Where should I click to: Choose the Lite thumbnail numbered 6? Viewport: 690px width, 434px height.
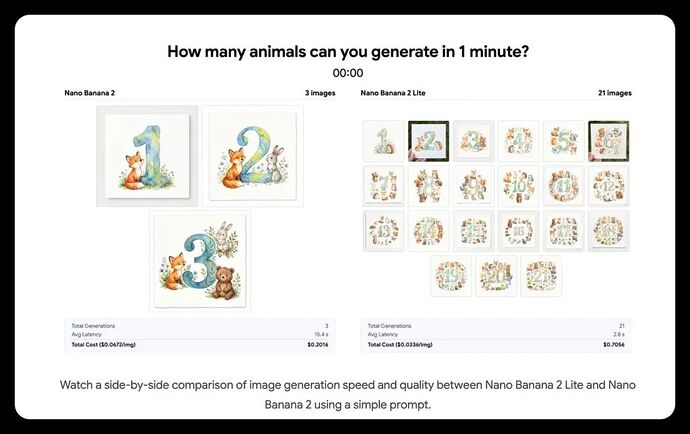609,141
